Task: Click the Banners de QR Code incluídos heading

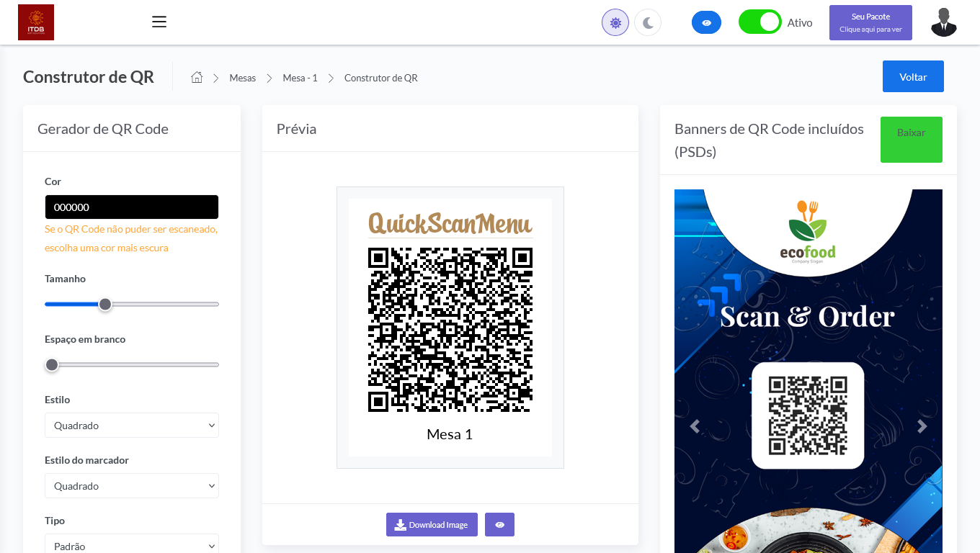Action: pyautogui.click(x=769, y=140)
